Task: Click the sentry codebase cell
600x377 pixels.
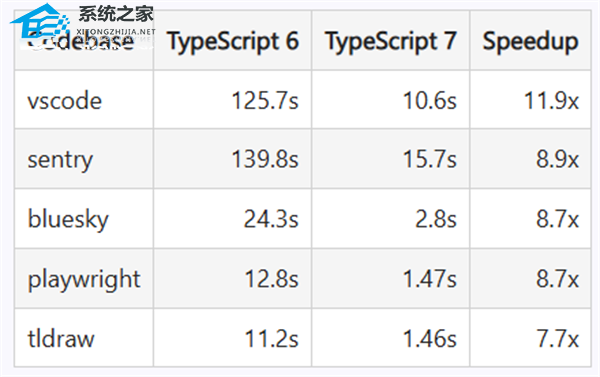Action: 84,159
